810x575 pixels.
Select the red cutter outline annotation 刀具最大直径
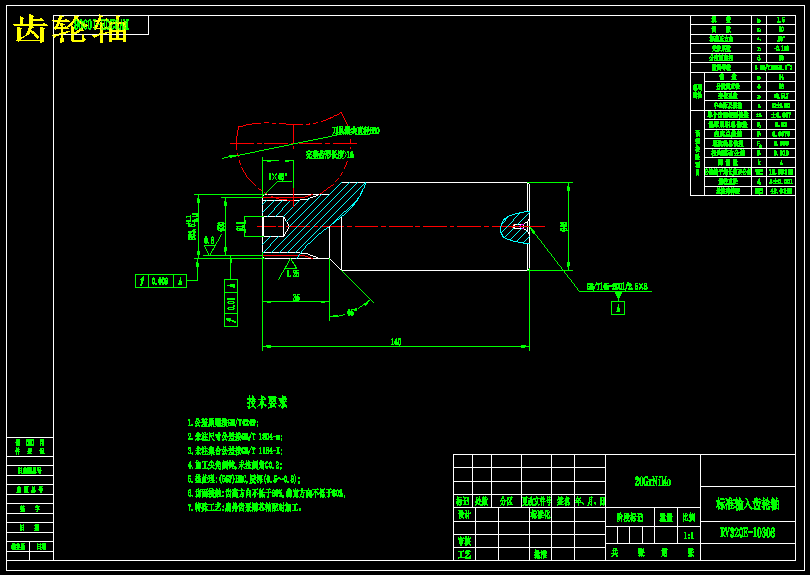pyautogui.click(x=355, y=131)
